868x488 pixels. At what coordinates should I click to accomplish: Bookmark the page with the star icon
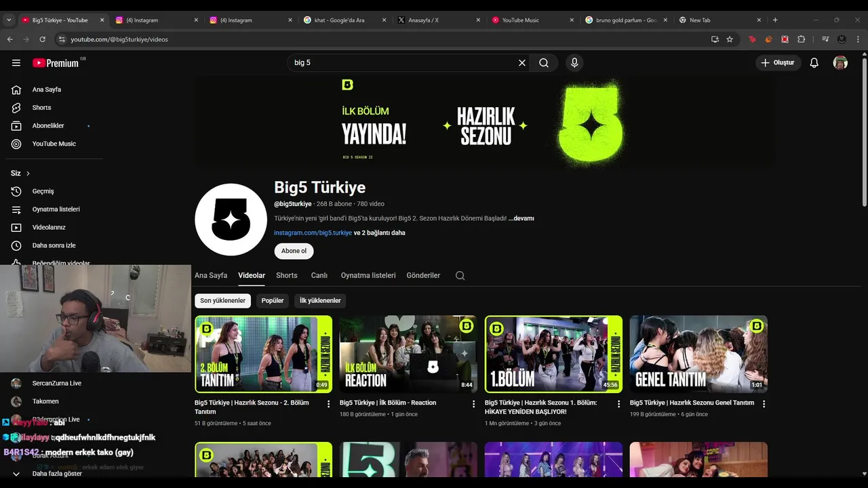pyautogui.click(x=730, y=39)
